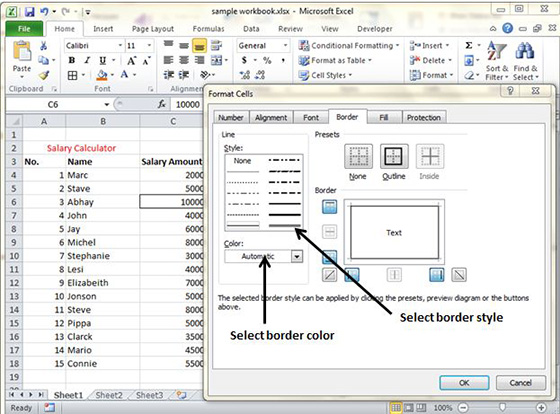
Task: Click the Undo icon in Quick Access Toolbar
Action: coord(44,11)
